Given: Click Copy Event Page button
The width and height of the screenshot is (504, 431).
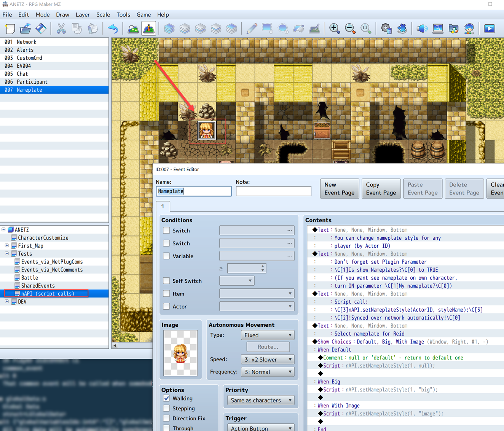Looking at the screenshot, I should 381,189.
